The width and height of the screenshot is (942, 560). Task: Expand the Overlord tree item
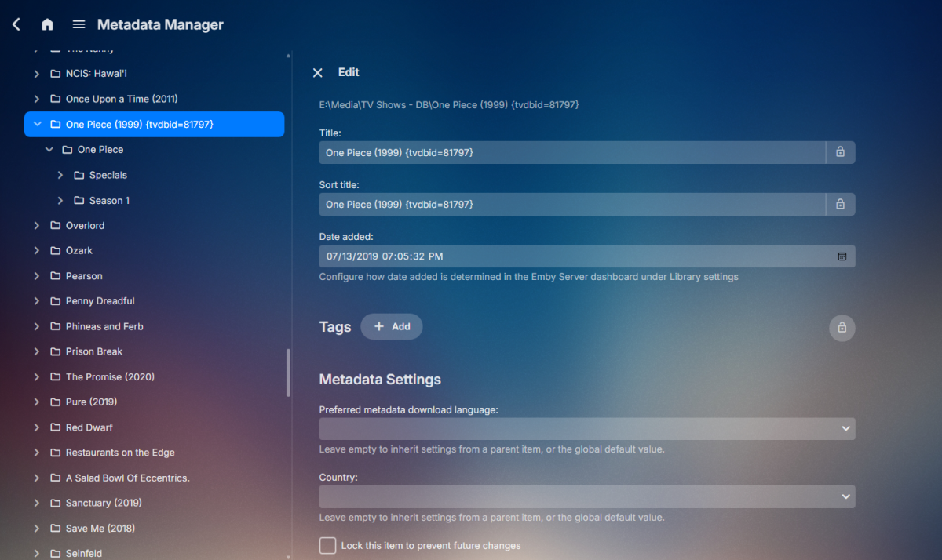point(35,225)
